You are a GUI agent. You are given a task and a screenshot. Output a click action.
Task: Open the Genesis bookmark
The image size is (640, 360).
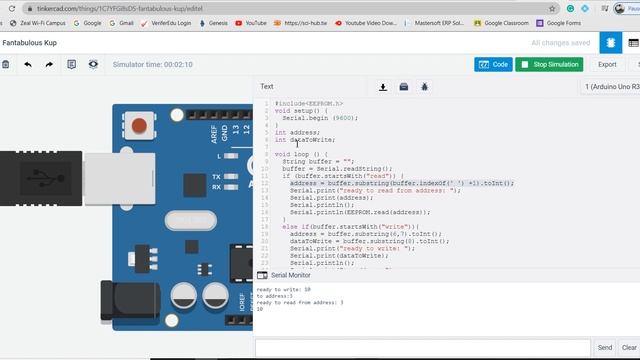tap(213, 23)
